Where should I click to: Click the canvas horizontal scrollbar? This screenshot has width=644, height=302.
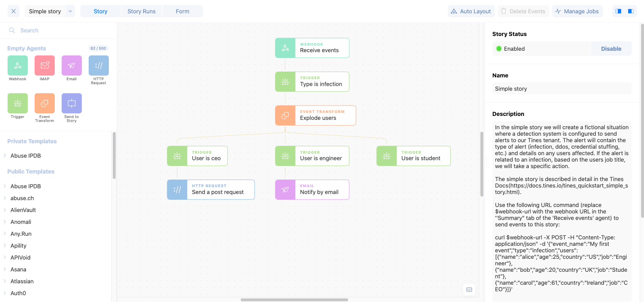pyautogui.click(x=294, y=299)
